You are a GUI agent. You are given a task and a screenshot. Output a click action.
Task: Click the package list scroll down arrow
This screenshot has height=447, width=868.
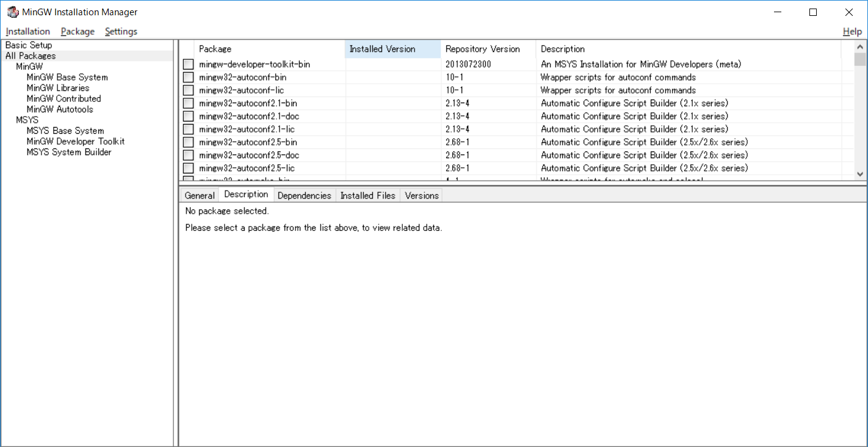coord(860,174)
